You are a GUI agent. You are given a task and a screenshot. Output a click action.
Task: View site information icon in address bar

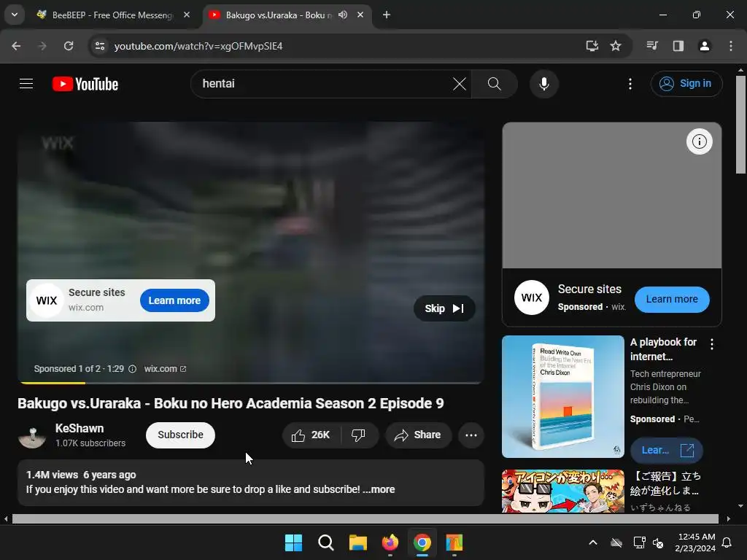[x=99, y=46]
